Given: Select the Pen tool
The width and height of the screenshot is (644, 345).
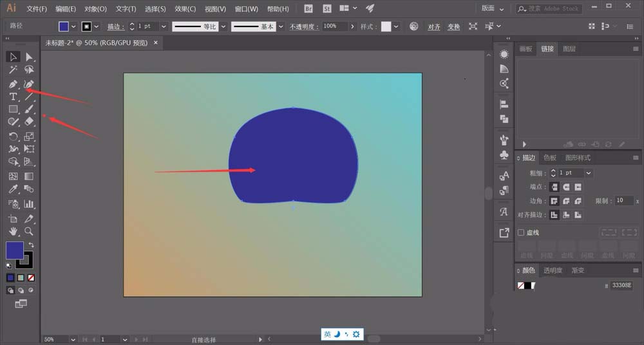Looking at the screenshot, I should 13,84.
